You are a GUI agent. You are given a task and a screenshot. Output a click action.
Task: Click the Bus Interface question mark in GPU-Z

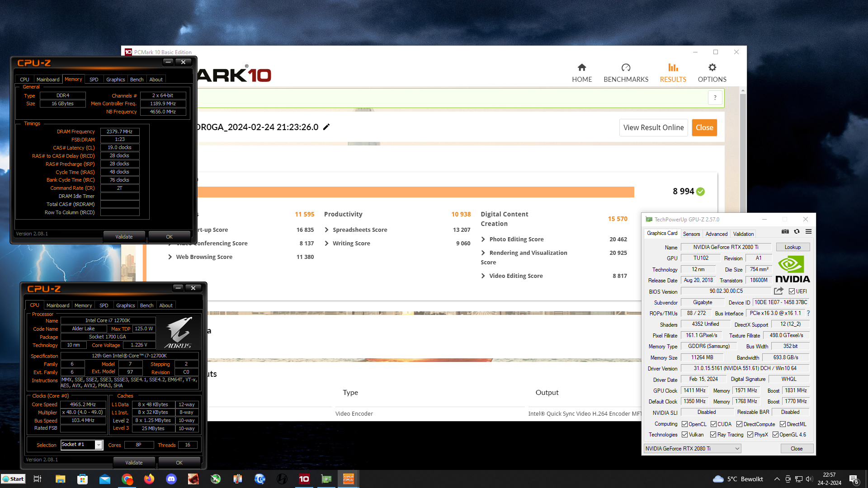coord(808,313)
